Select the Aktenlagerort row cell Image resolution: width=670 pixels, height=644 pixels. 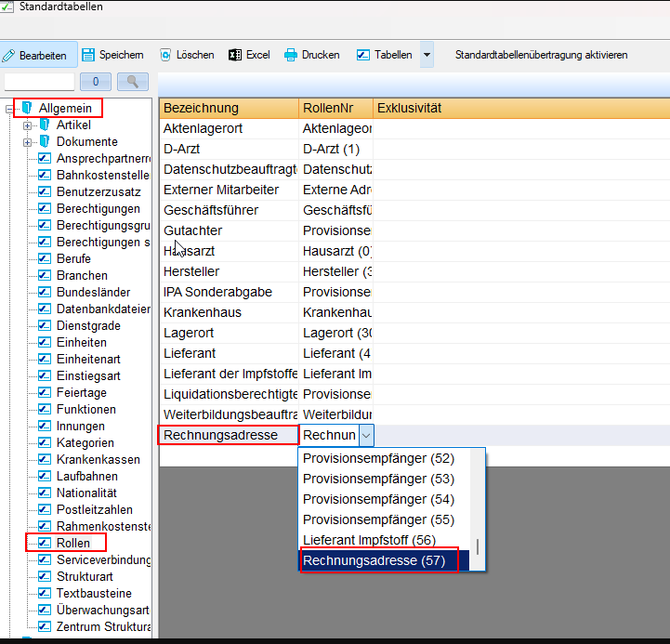(x=229, y=128)
